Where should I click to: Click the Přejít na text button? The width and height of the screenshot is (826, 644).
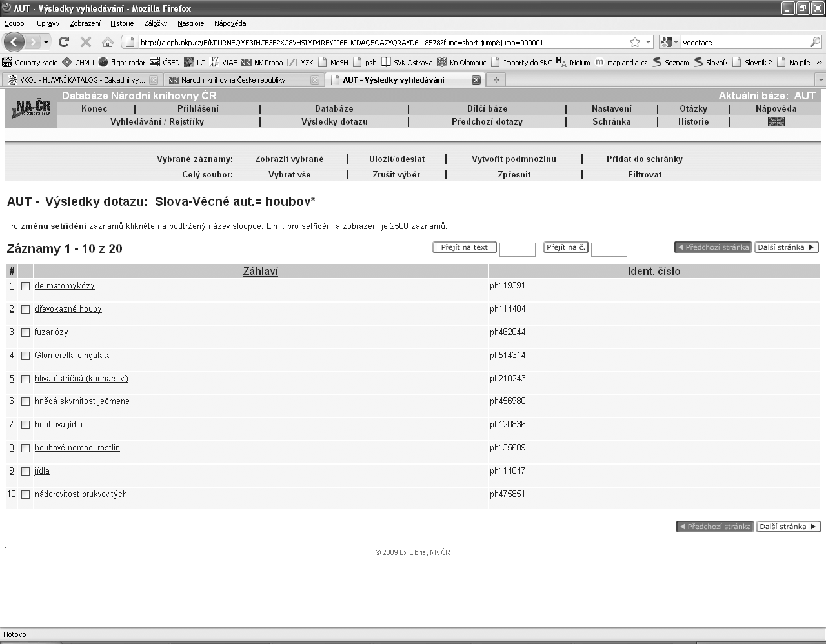pos(464,247)
